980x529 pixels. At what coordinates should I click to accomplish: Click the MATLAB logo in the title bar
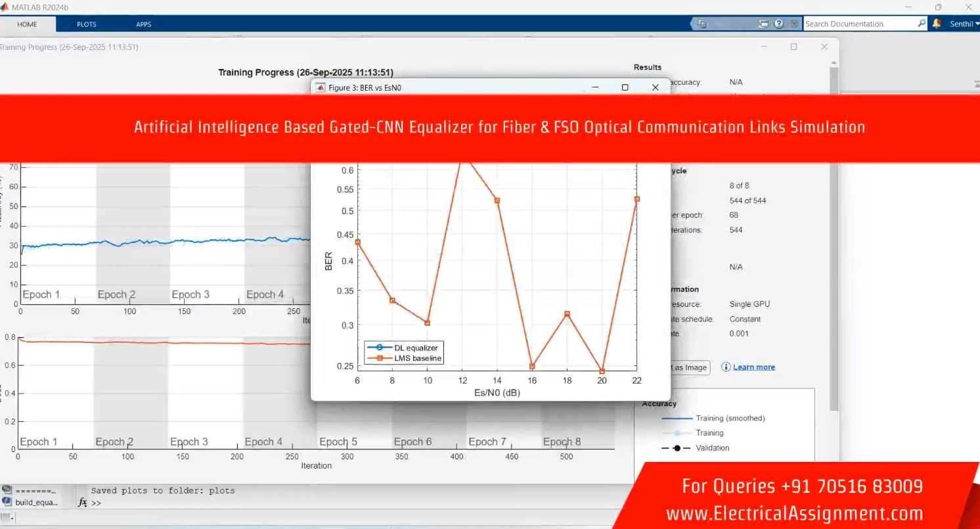click(x=5, y=7)
